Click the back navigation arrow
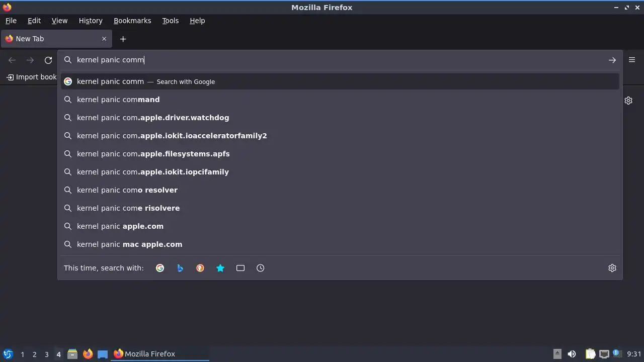This screenshot has width=644, height=362. click(x=12, y=60)
